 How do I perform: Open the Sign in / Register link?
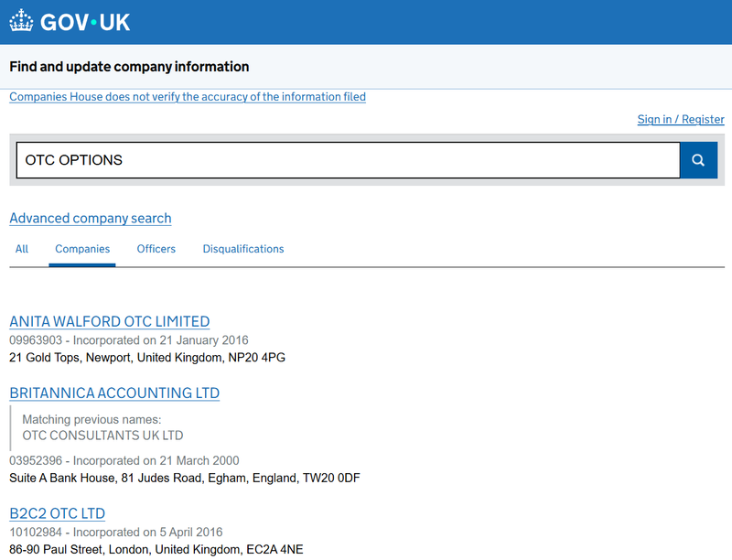tap(681, 120)
